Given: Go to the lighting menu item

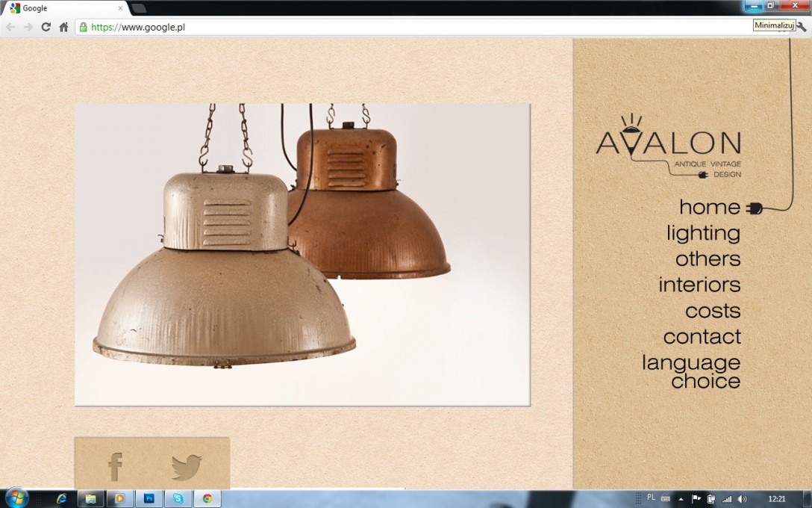Looking at the screenshot, I should pos(703,233).
